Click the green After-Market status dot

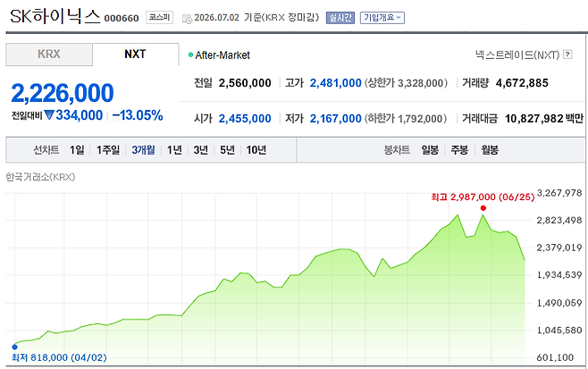click(x=190, y=55)
